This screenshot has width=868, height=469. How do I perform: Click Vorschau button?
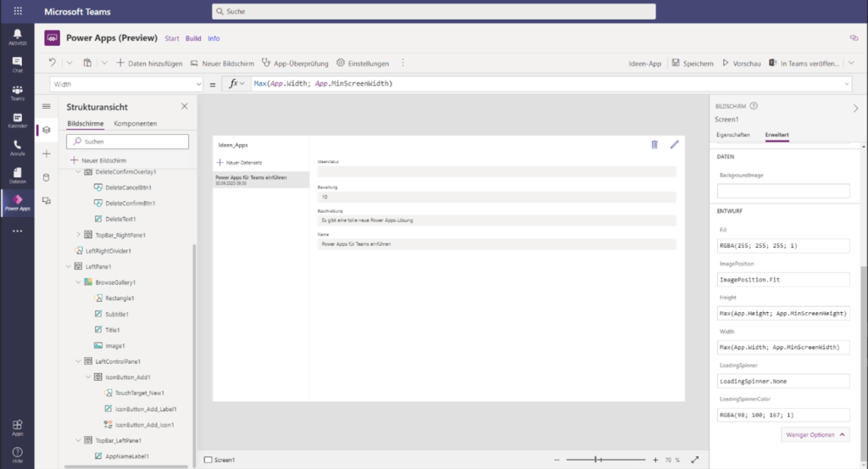(x=741, y=63)
